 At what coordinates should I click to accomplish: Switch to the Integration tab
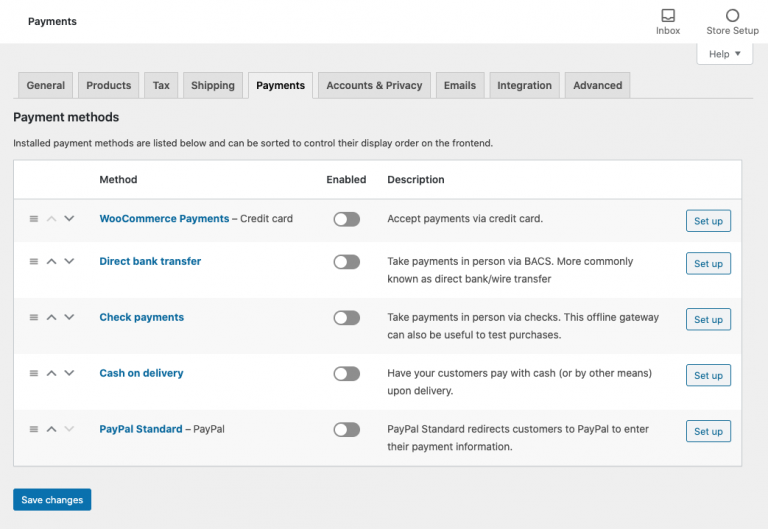(x=525, y=85)
